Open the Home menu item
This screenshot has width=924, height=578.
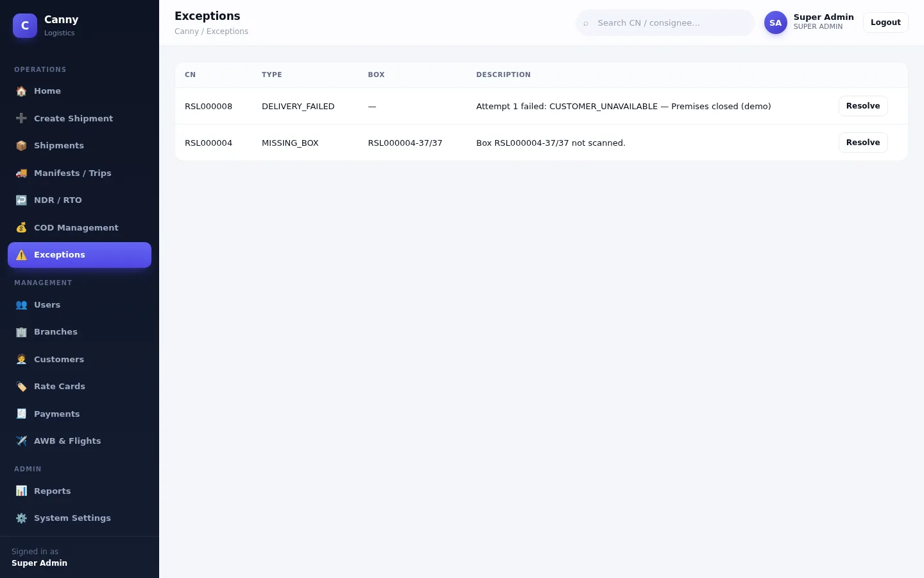(80, 91)
